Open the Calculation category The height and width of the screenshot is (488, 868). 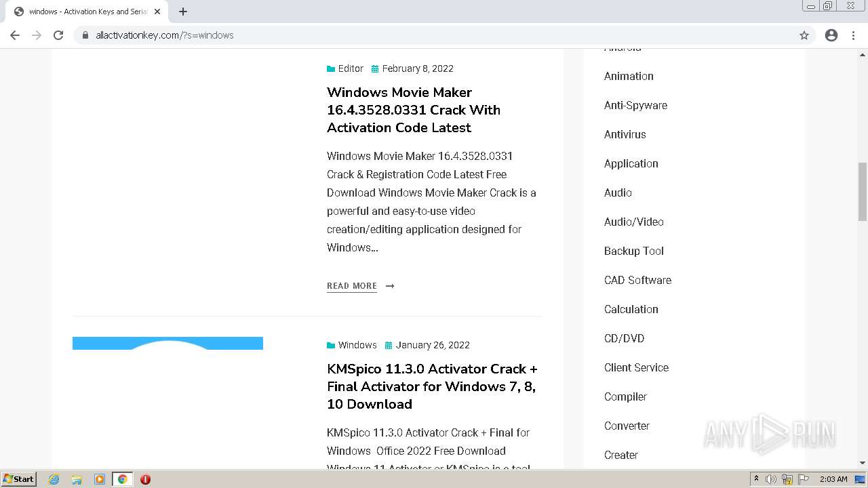pyautogui.click(x=631, y=309)
